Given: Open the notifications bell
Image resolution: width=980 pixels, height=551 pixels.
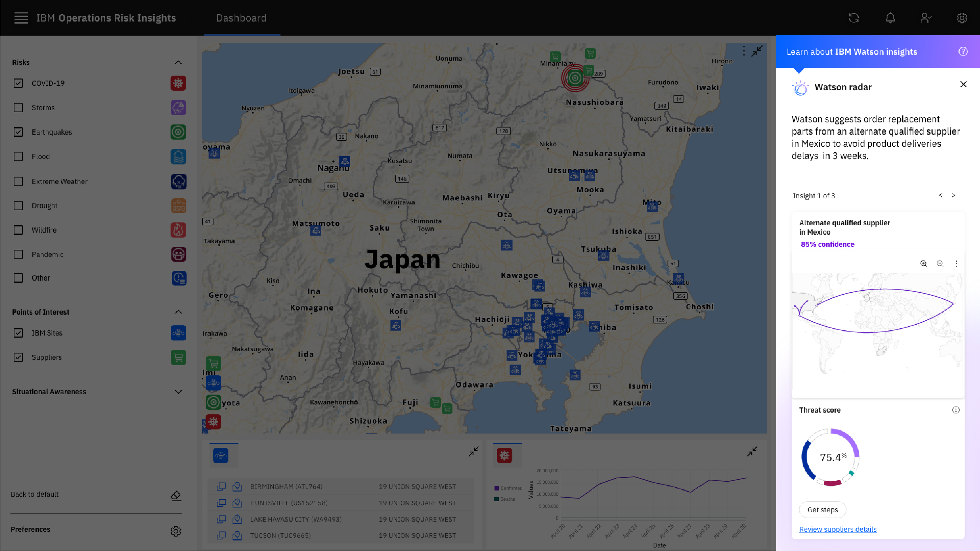Looking at the screenshot, I should (x=890, y=18).
